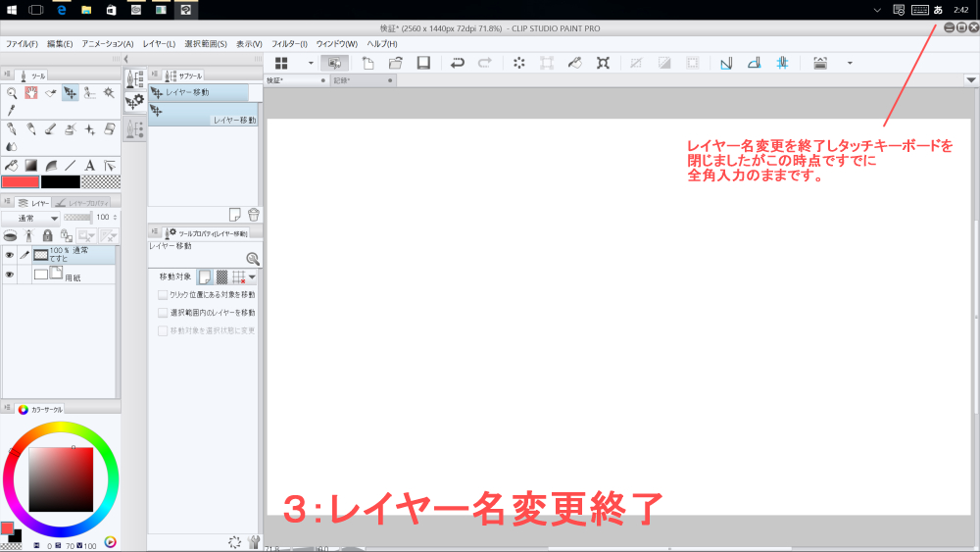Screen dimensions: 980x552
Task: Open the 通常 blending mode dropdown
Action: click(30, 218)
